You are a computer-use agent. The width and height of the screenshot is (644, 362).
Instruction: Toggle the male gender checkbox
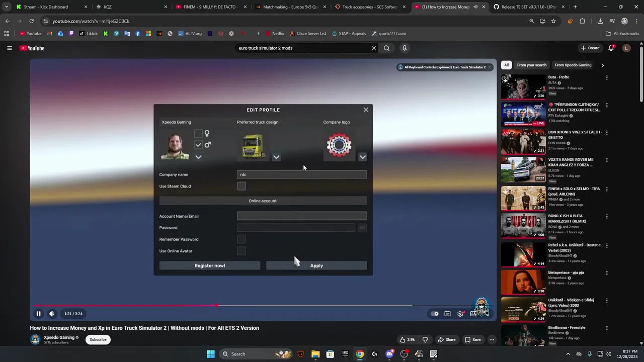pos(198,145)
